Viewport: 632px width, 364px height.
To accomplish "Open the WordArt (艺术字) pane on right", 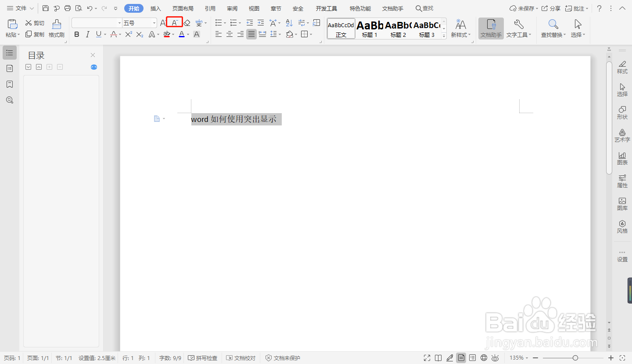I will point(622,136).
